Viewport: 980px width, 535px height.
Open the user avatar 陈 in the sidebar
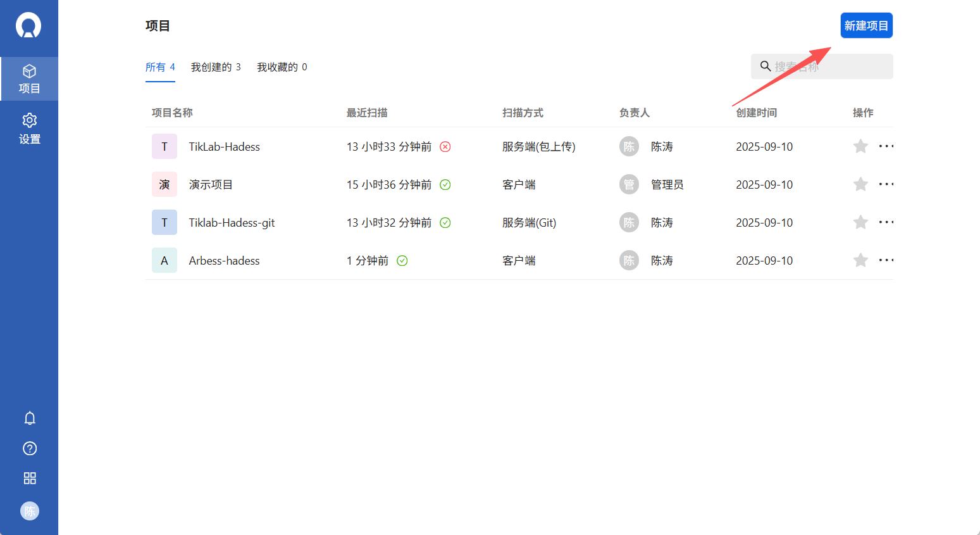click(x=30, y=511)
